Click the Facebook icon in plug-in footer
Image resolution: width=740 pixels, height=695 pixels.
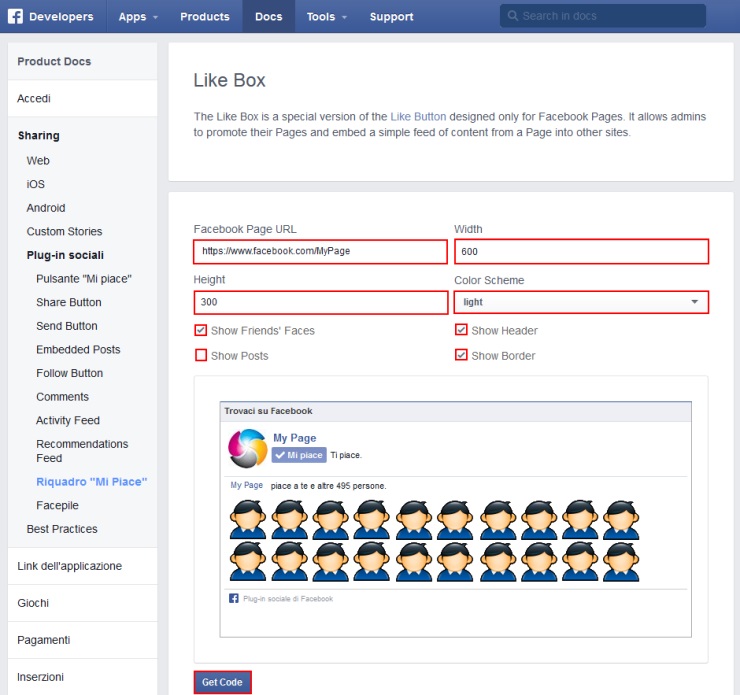coord(234,598)
